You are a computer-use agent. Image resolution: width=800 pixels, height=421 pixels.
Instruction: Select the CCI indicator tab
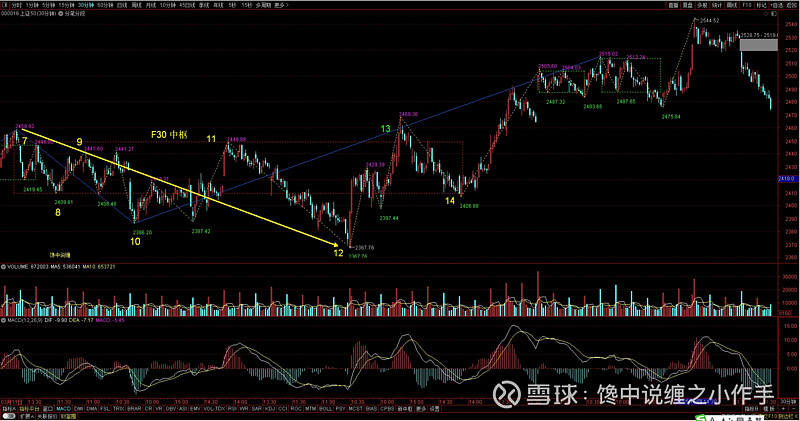pos(283,409)
